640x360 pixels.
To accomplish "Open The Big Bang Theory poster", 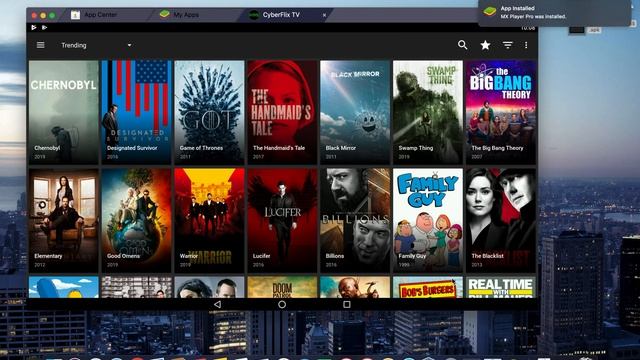I will 501,112.
